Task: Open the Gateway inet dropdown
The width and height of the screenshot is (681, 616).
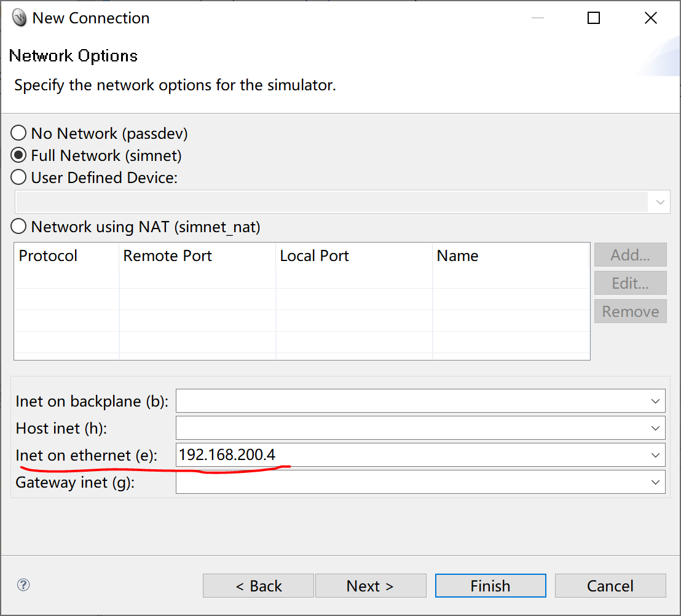Action: tap(656, 481)
